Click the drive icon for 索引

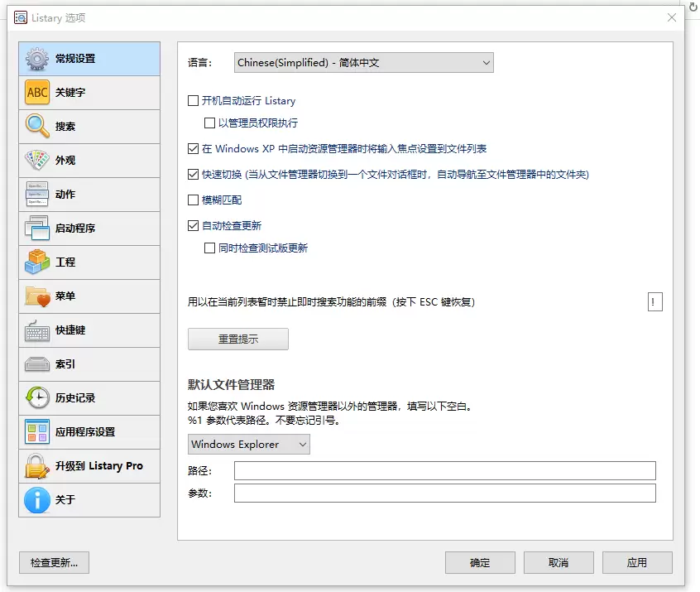click(x=37, y=364)
